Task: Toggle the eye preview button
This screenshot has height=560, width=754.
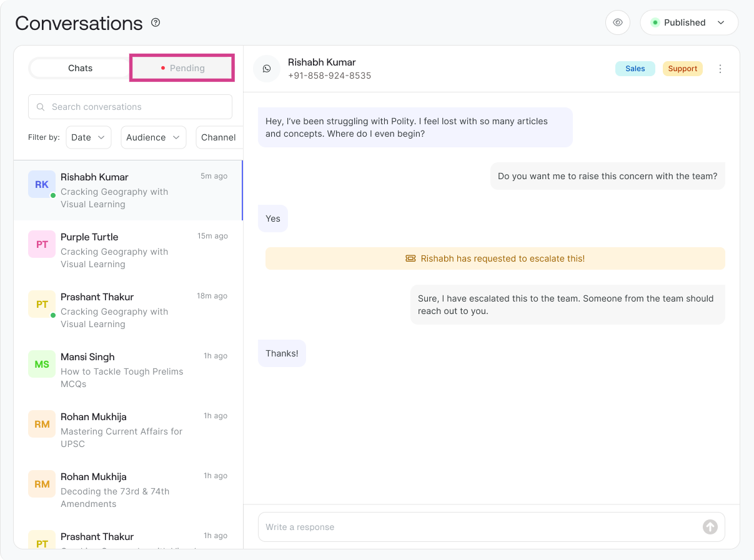Action: tap(618, 22)
